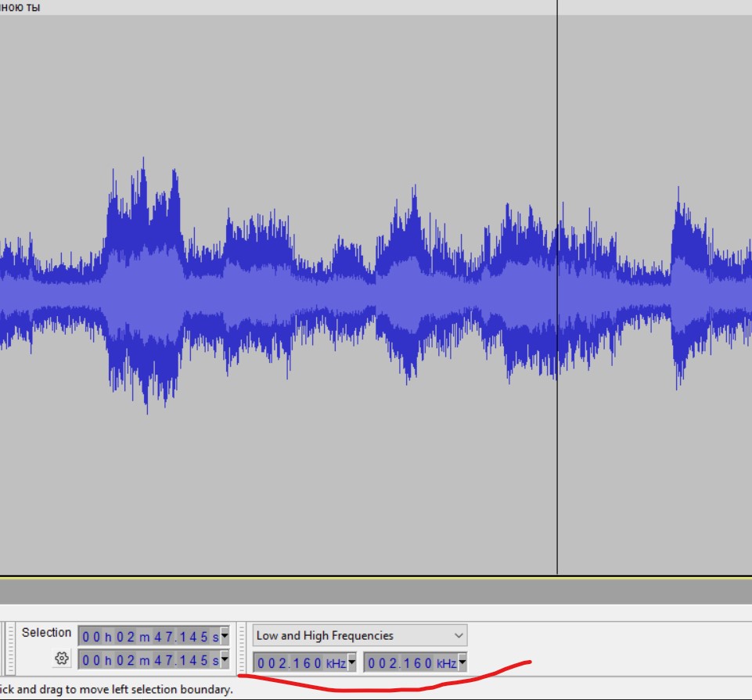Open format arrow of lower selection time

(x=225, y=661)
